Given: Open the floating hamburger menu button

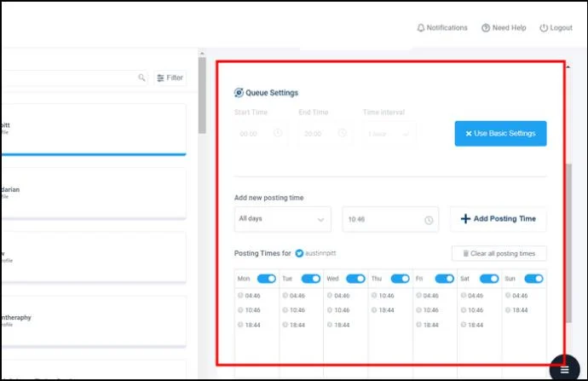Looking at the screenshot, I should point(564,369).
